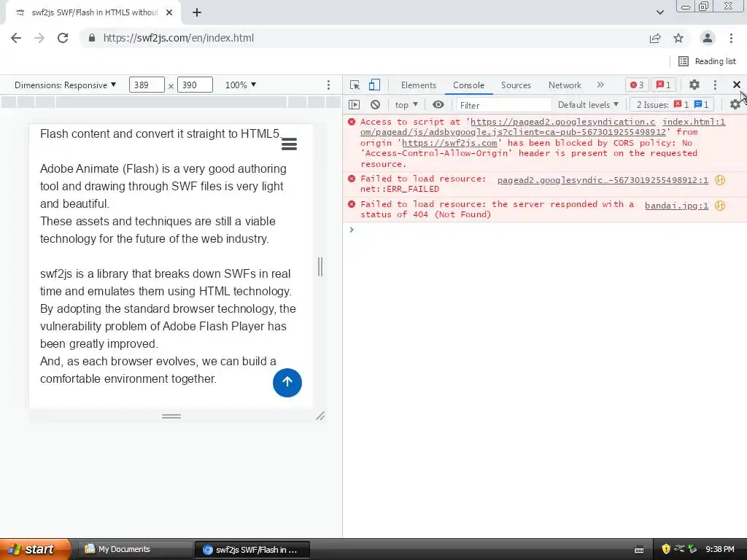Activate the inspect element picker

pyautogui.click(x=355, y=85)
